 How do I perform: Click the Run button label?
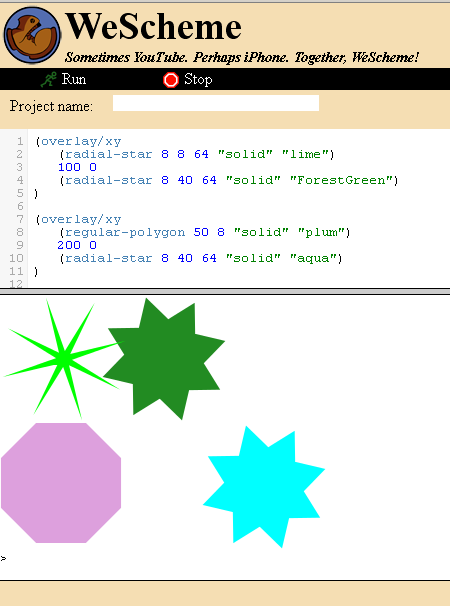(74, 79)
